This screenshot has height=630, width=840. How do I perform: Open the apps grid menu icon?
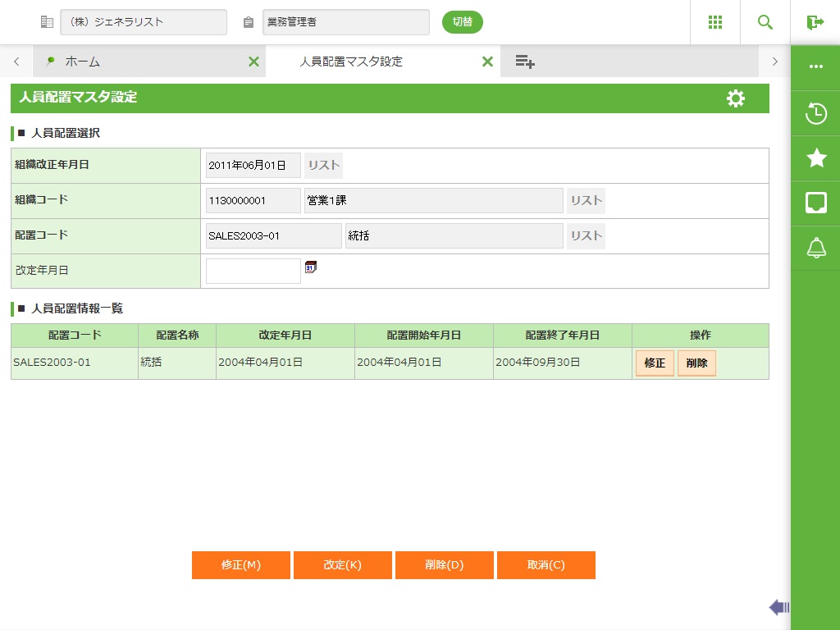pos(714,22)
